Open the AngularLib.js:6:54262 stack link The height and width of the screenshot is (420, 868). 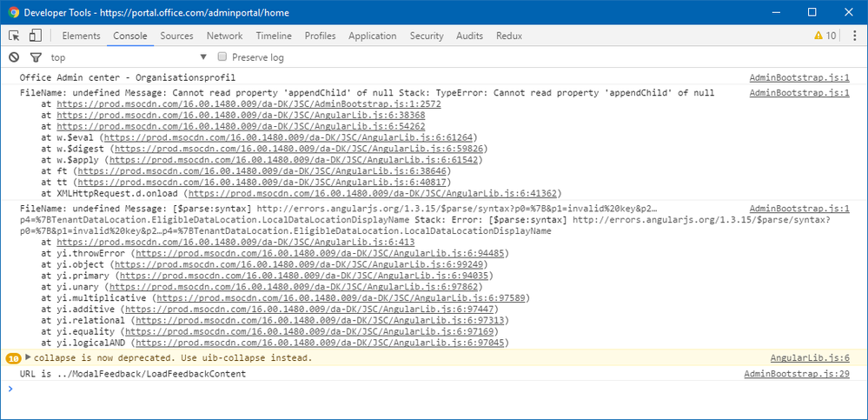click(241, 126)
